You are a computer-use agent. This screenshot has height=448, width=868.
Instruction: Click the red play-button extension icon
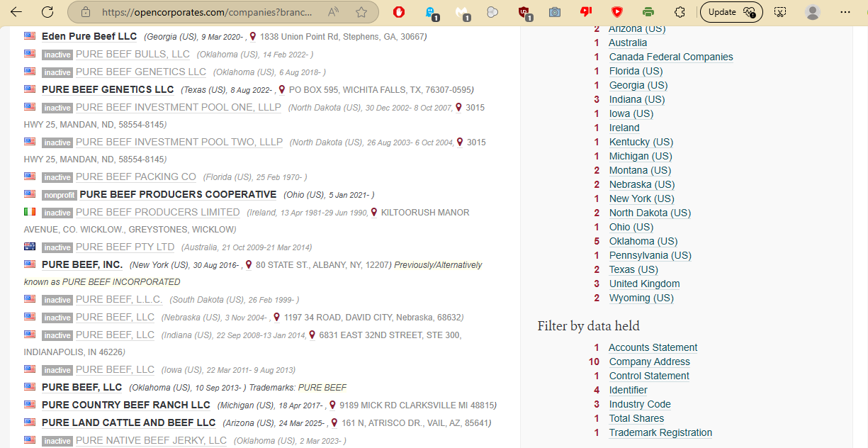click(617, 12)
